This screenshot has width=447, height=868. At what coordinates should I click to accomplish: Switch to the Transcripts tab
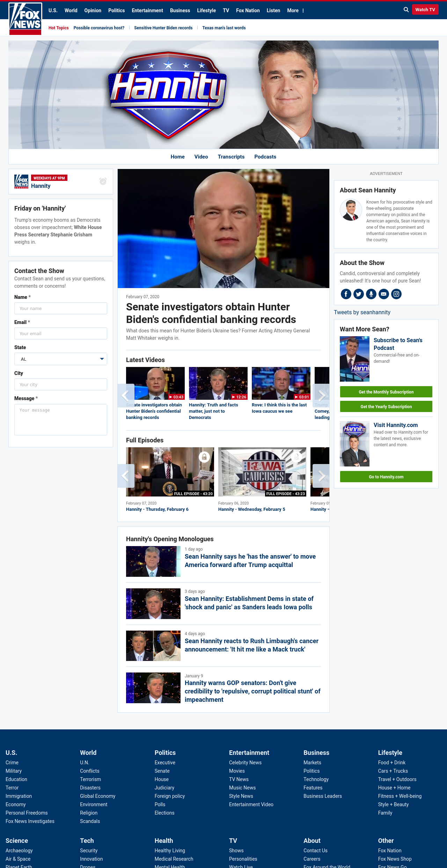[x=231, y=157]
